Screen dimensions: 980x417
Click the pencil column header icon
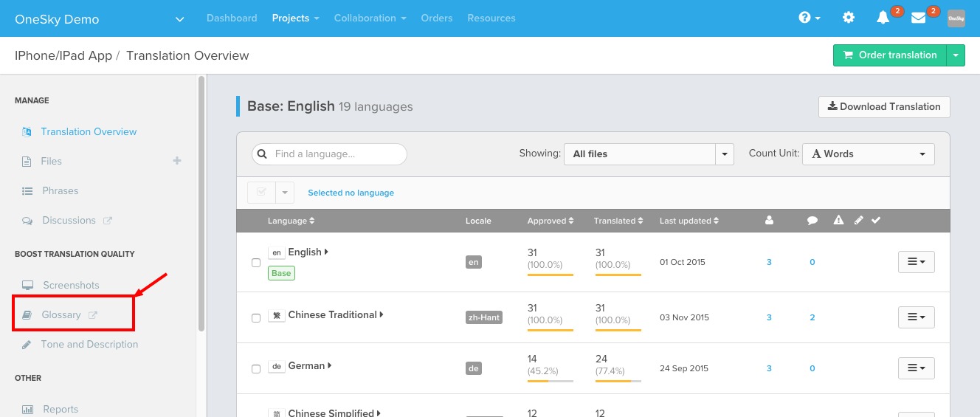(858, 220)
